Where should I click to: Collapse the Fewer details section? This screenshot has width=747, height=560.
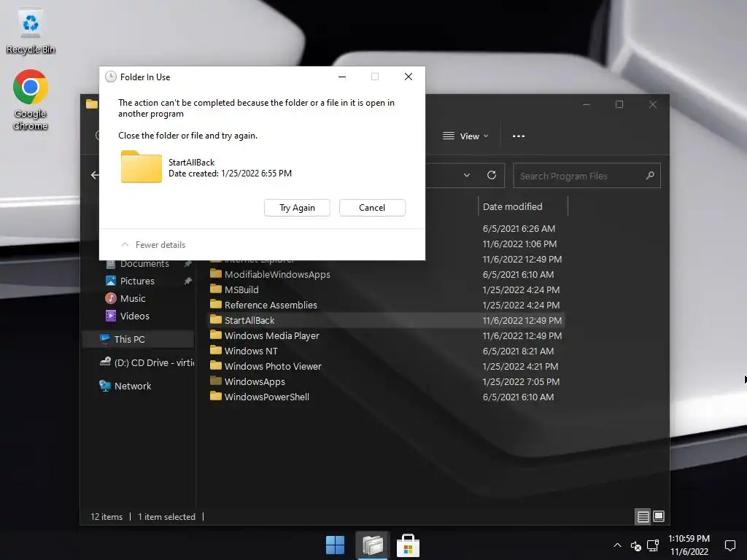click(153, 245)
